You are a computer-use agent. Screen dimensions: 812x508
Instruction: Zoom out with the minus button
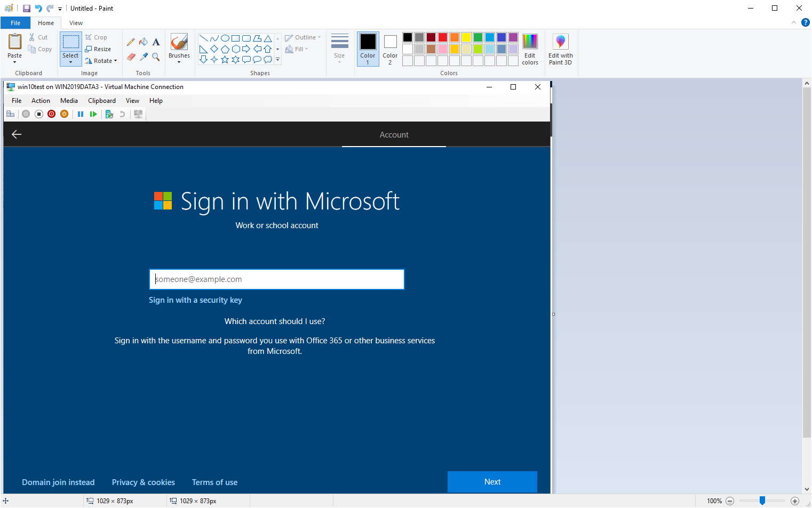[730, 501]
